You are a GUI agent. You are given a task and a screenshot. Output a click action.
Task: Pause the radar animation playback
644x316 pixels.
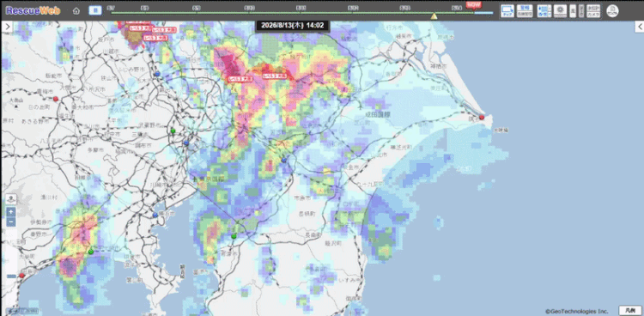pos(95,10)
